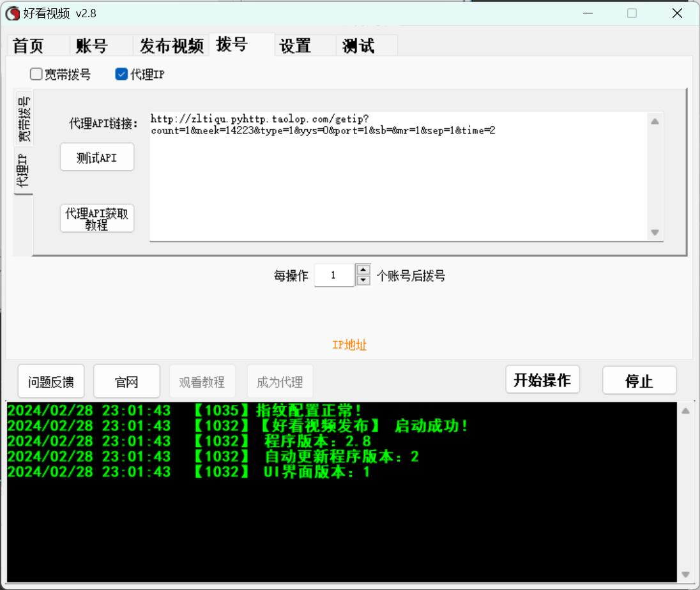Select the vertical 代理IP side tab
The height and width of the screenshot is (590, 700).
click(23, 170)
